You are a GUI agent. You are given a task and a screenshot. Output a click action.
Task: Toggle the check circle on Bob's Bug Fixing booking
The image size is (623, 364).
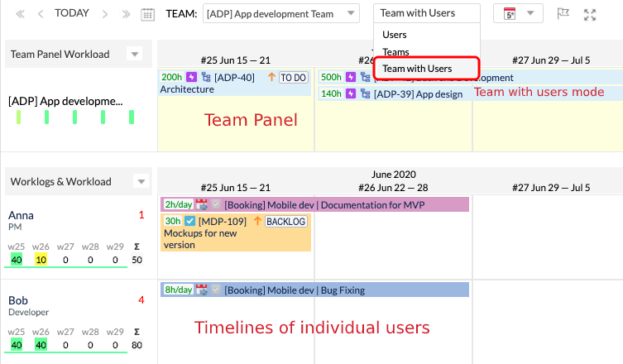tap(215, 290)
